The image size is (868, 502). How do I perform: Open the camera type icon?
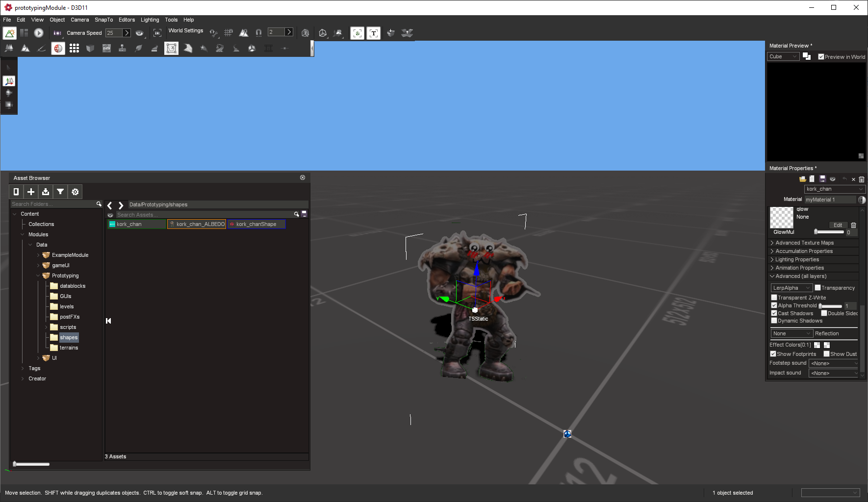click(x=57, y=33)
